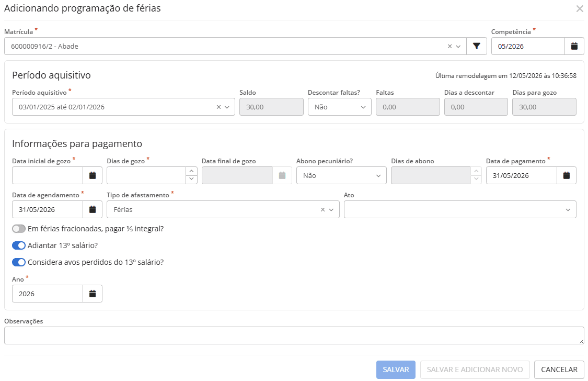Clear the Matrícula selection with the X
The image size is (588, 381).
pos(449,46)
